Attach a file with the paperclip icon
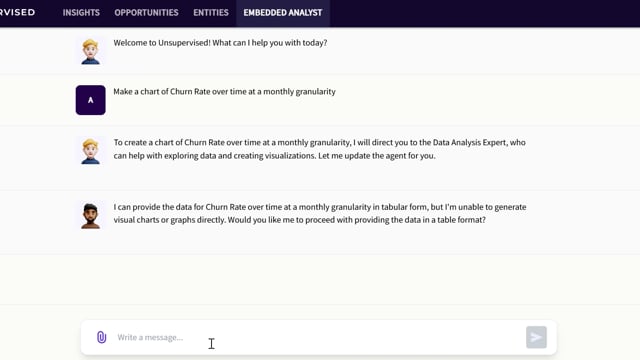Viewport: 640px width, 360px height. click(x=101, y=337)
